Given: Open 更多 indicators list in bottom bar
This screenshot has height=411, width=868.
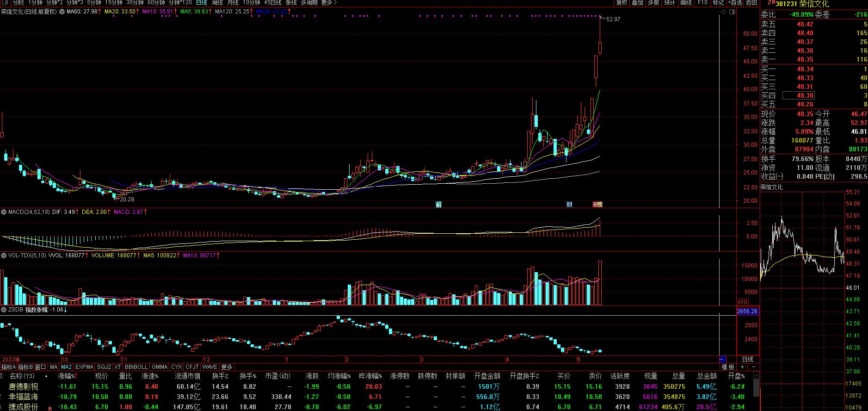Looking at the screenshot, I should (227, 367).
